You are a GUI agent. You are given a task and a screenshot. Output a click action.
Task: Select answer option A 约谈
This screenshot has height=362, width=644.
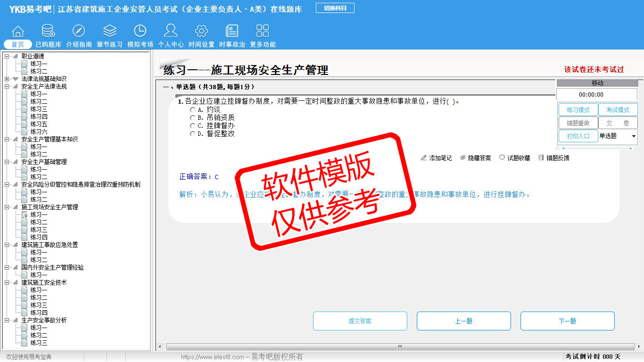pos(192,109)
